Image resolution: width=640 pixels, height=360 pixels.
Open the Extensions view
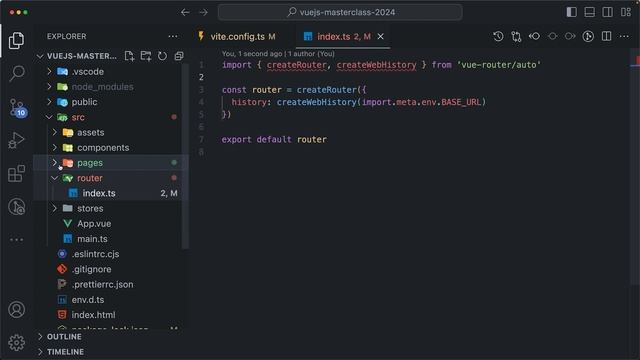[16, 174]
